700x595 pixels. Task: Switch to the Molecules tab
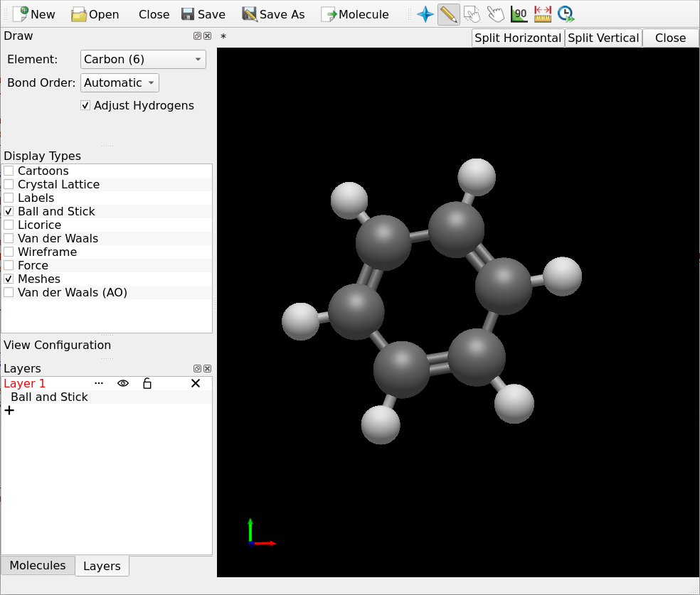pyautogui.click(x=37, y=565)
